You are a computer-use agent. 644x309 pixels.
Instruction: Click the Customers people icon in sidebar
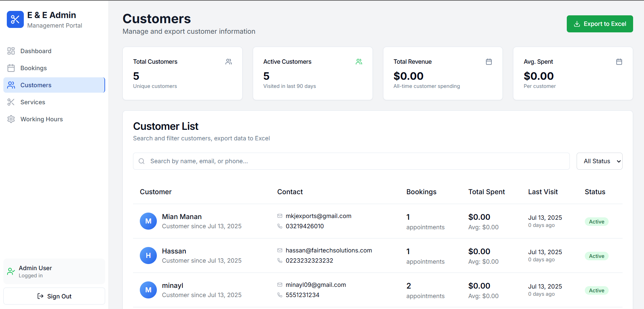(x=11, y=85)
